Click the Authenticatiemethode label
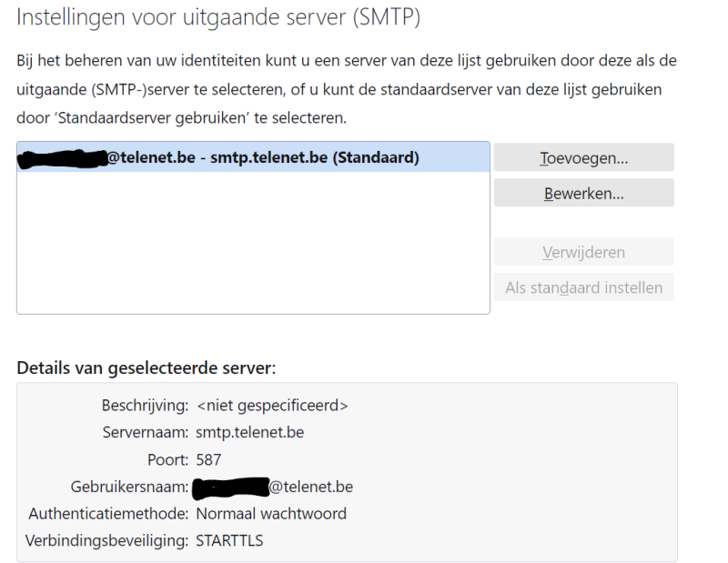Image resolution: width=728 pixels, height=563 pixels. (x=108, y=513)
